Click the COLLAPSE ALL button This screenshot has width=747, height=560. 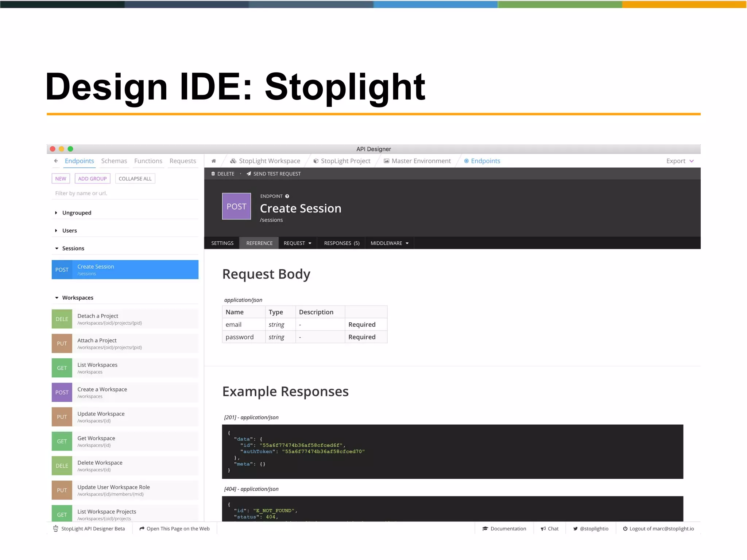coord(135,179)
